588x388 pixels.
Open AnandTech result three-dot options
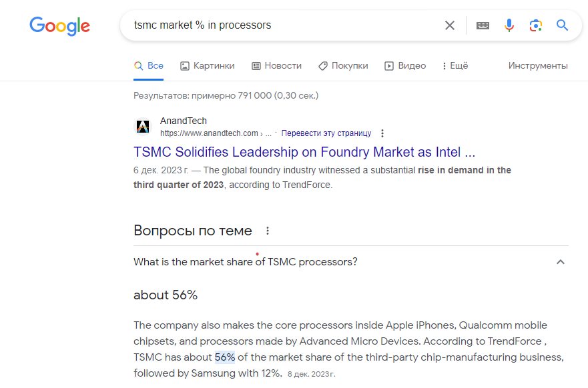[x=382, y=133]
